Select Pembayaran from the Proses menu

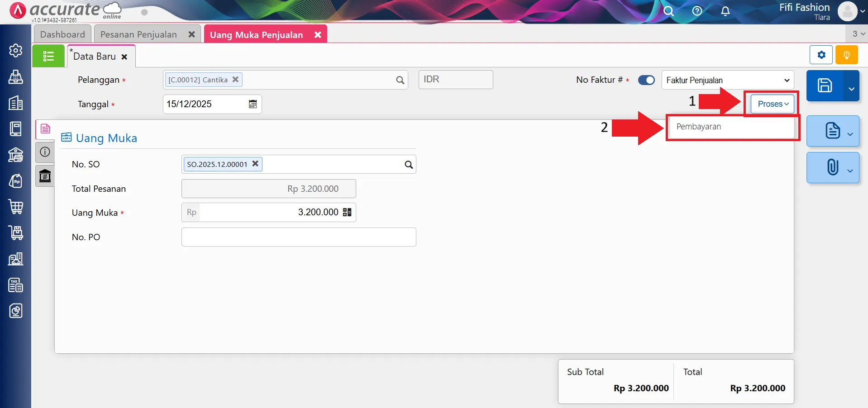[x=699, y=127]
